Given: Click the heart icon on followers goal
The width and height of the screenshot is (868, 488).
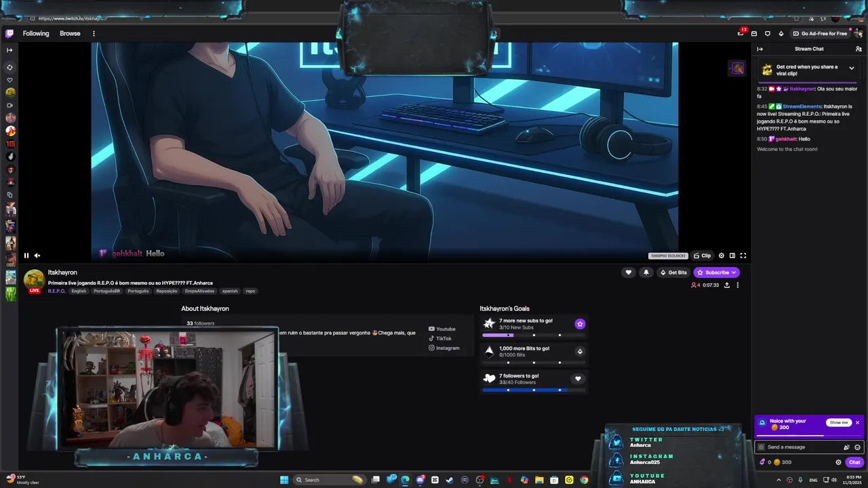Looking at the screenshot, I should 578,379.
